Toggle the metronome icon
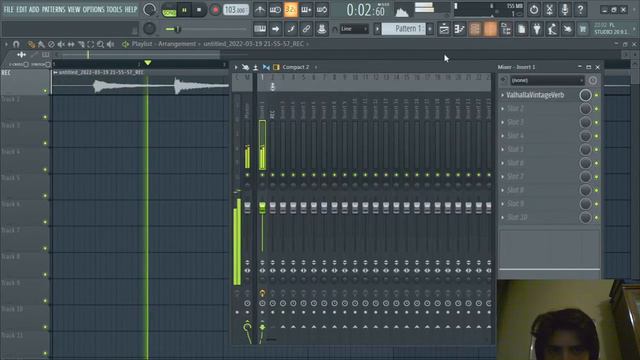 point(260,10)
